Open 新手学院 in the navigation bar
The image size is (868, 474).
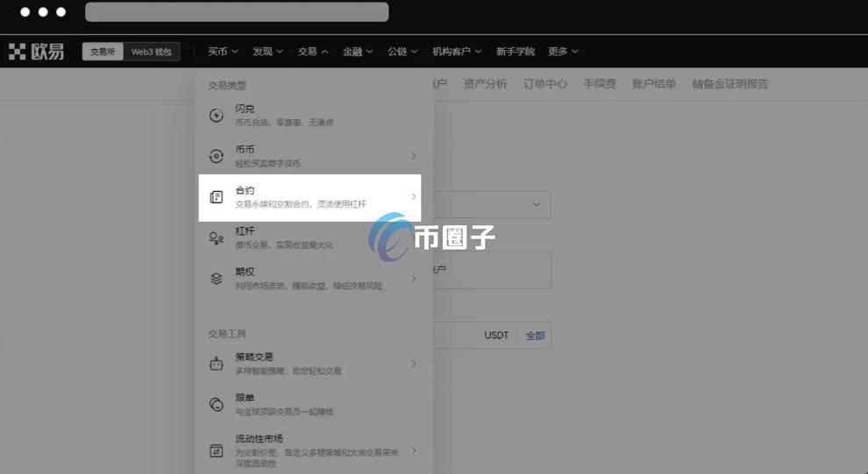click(x=515, y=52)
